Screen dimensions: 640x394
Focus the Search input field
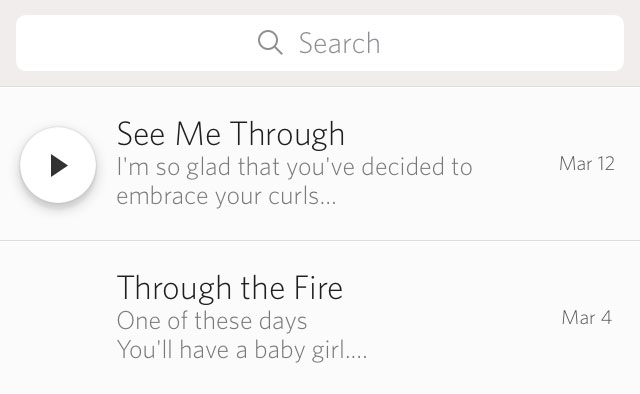click(320, 43)
